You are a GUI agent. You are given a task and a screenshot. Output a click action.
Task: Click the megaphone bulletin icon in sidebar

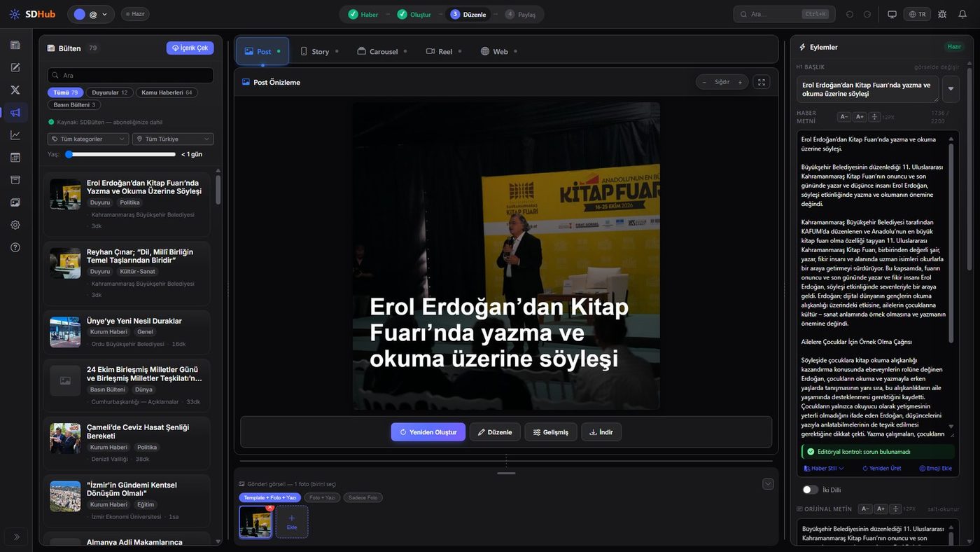point(15,112)
